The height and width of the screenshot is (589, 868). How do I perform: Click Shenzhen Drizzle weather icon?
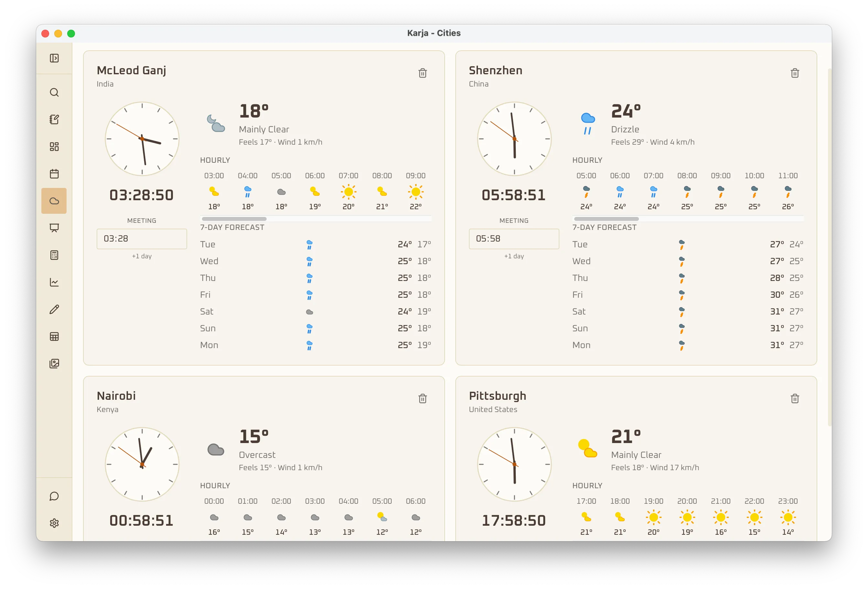[x=588, y=124]
